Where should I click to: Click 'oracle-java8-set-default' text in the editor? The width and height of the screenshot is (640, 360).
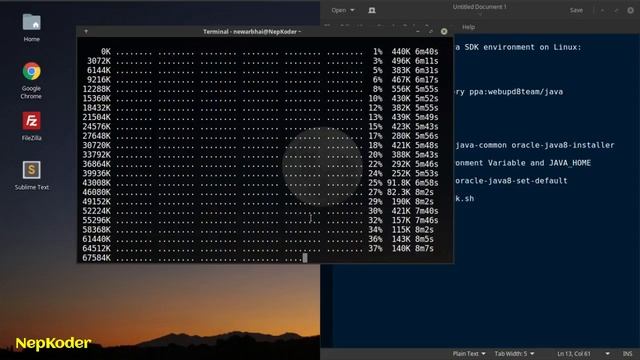point(511,181)
